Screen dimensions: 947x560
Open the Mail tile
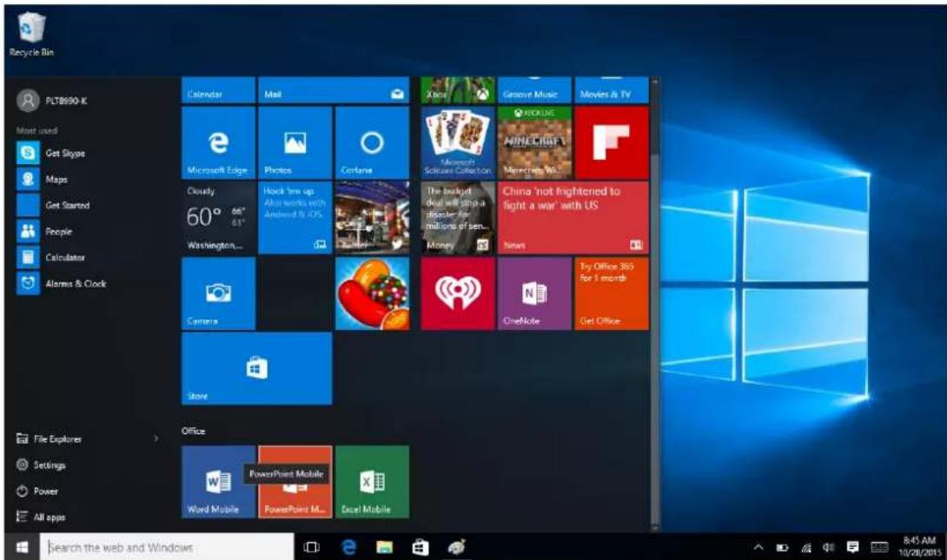pyautogui.click(x=334, y=90)
